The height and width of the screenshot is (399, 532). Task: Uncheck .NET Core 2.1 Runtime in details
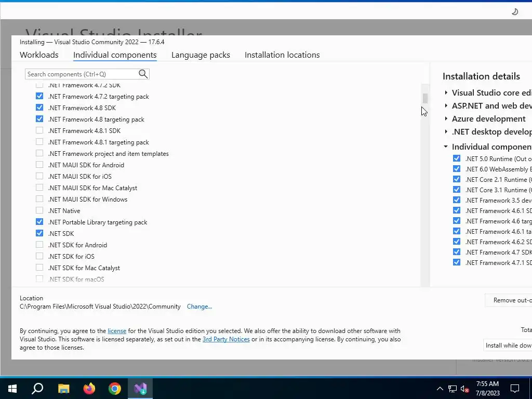[457, 179]
